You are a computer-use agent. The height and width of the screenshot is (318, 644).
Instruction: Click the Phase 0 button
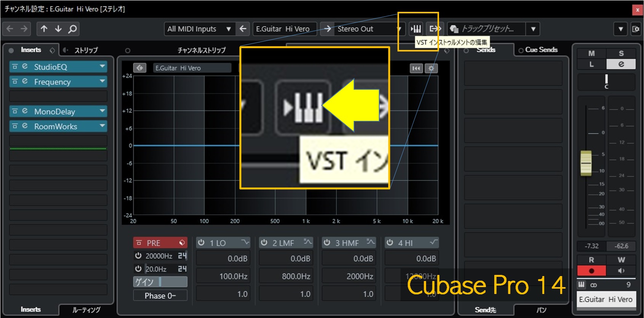160,296
